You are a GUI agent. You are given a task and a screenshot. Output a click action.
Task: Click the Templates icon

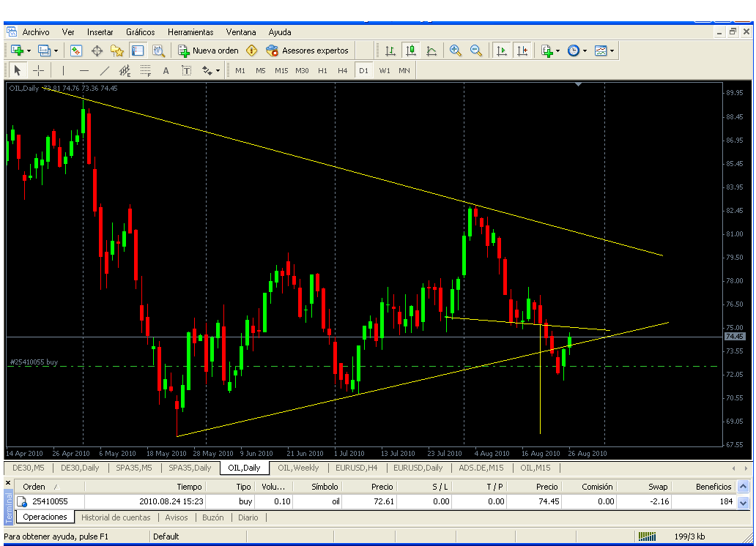[x=601, y=51]
